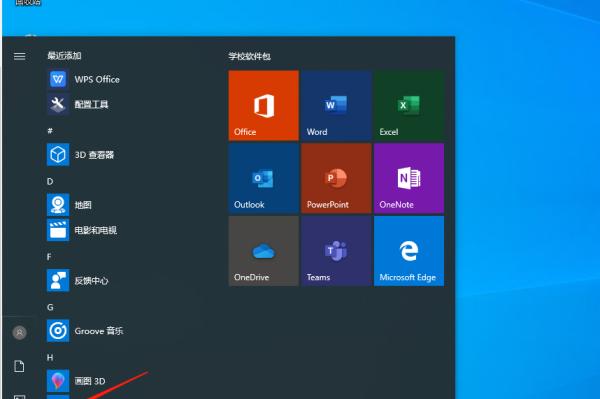Click the D letter group header

coord(50,181)
